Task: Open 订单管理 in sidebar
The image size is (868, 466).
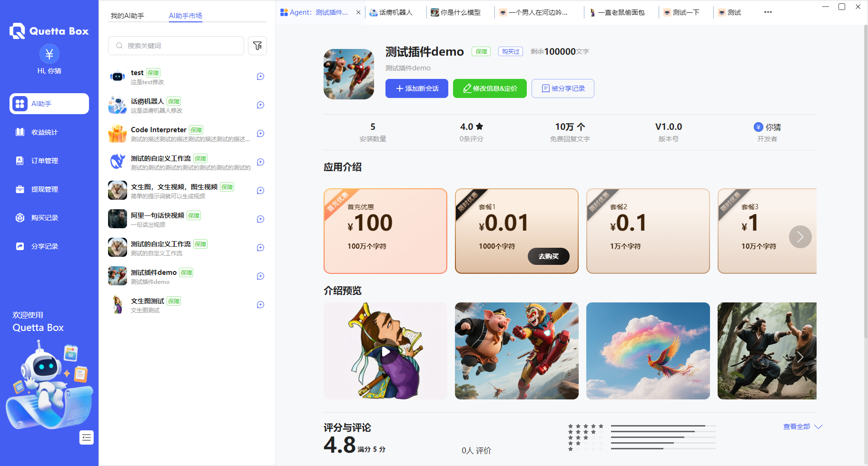Action: (49, 161)
